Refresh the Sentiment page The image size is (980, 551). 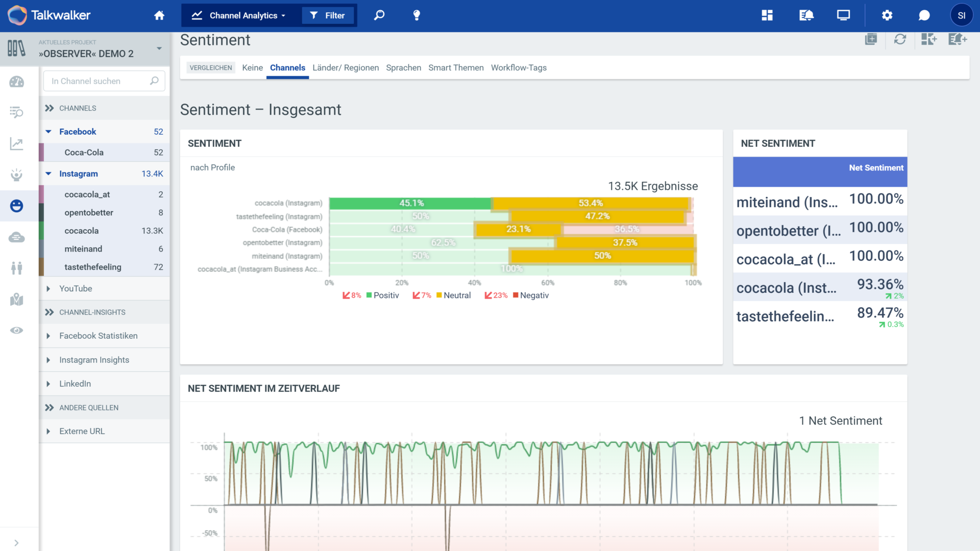click(900, 39)
